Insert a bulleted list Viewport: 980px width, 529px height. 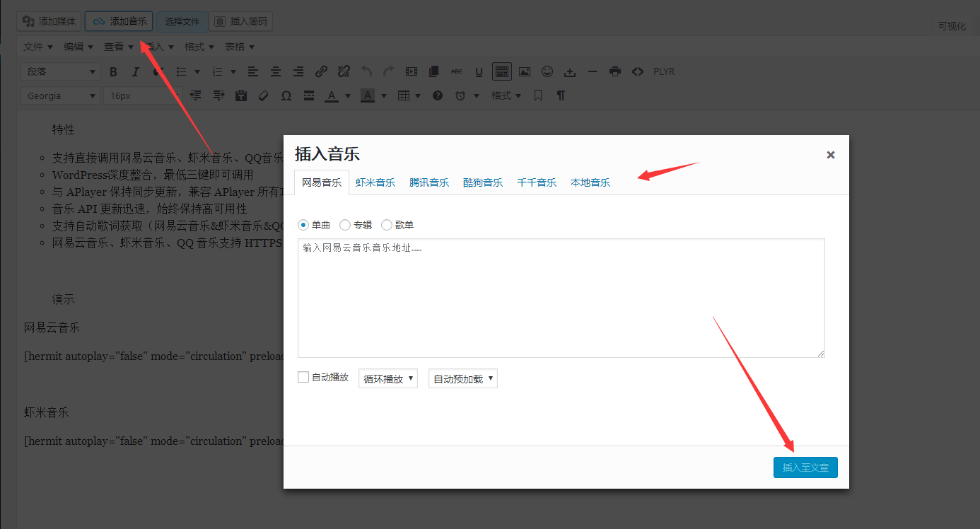click(x=181, y=71)
